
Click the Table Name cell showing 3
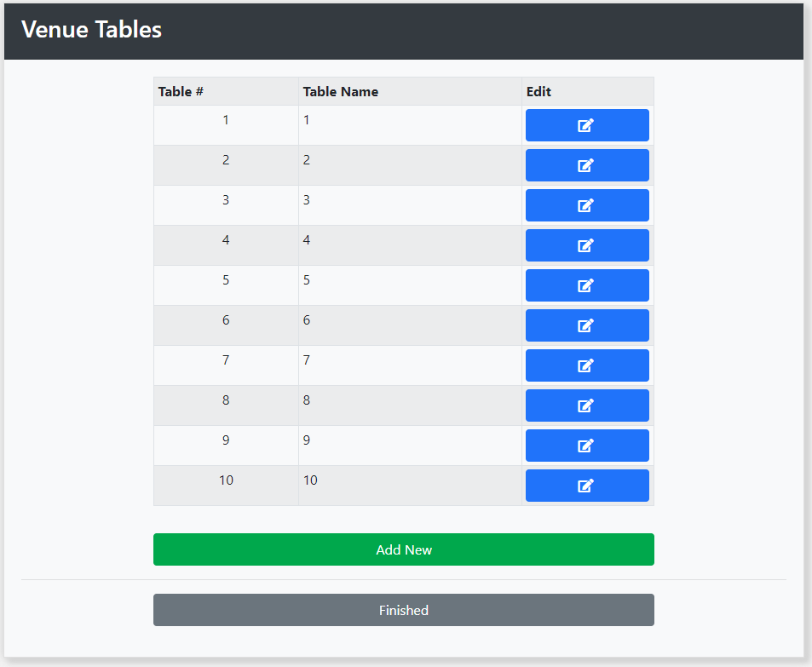(410, 205)
